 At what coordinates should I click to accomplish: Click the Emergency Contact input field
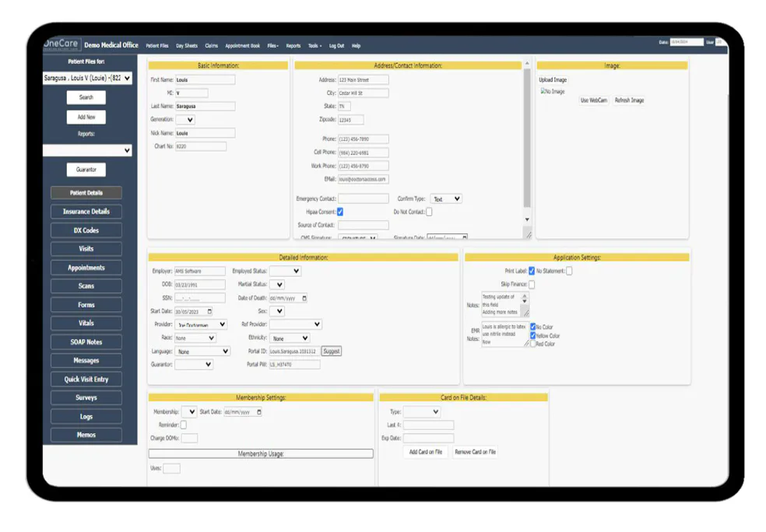click(364, 198)
